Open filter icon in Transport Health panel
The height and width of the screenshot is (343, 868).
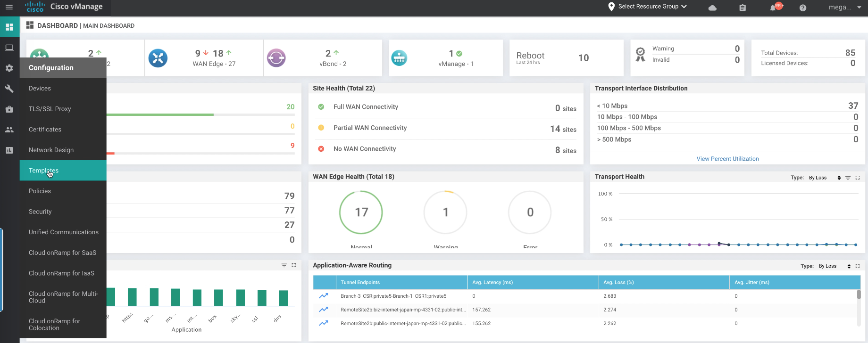click(x=848, y=178)
